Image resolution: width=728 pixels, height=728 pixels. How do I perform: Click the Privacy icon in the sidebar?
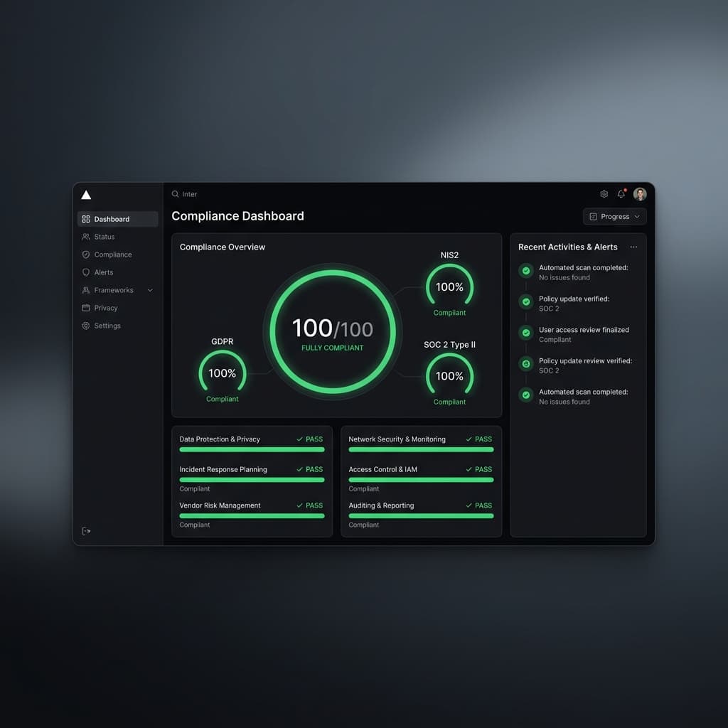pyautogui.click(x=86, y=308)
